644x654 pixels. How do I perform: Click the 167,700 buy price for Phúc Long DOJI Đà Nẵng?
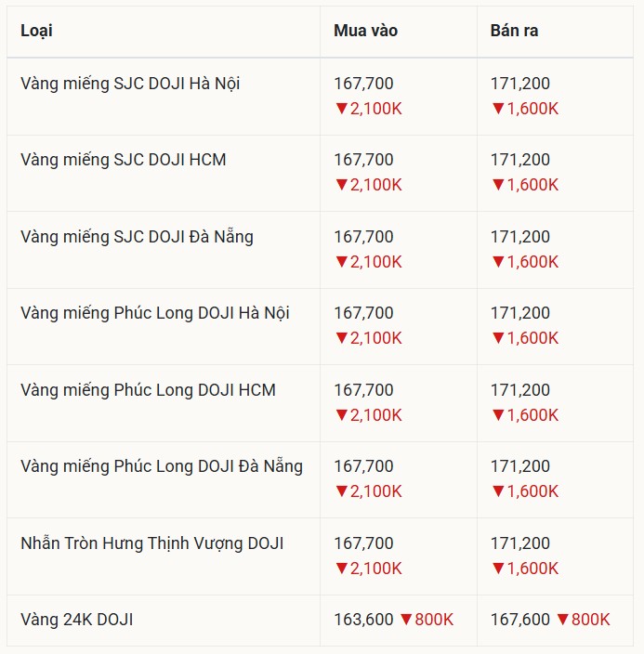(x=363, y=466)
